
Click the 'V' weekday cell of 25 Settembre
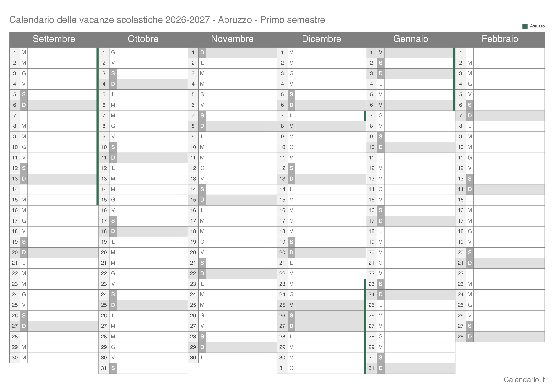tap(24, 305)
